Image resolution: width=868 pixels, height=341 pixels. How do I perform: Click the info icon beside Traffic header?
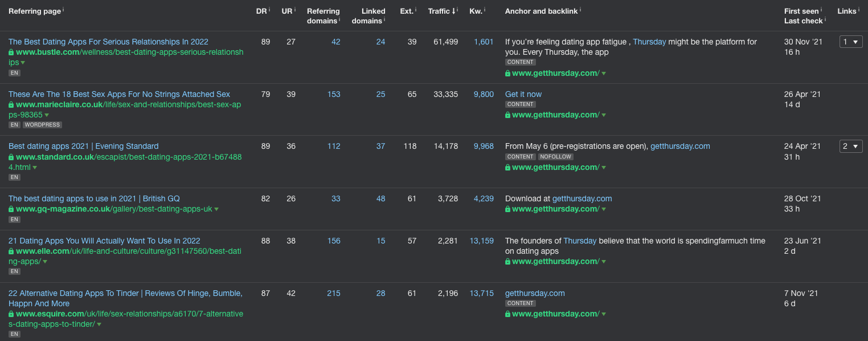(x=457, y=10)
